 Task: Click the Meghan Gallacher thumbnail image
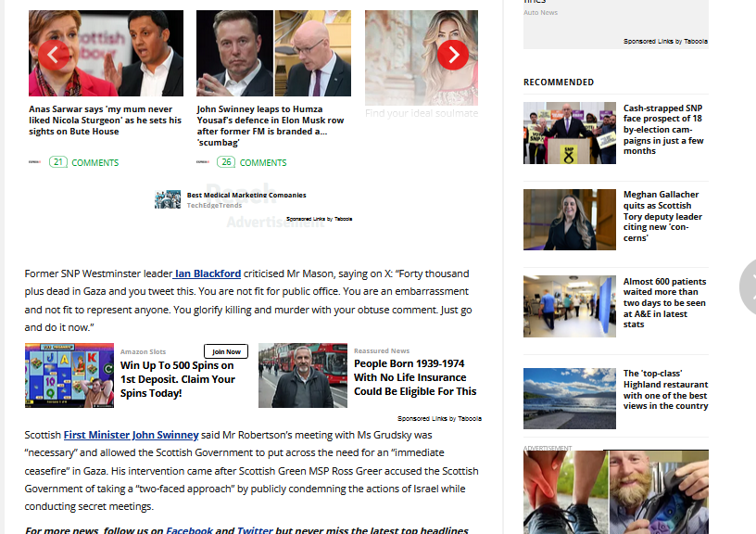(x=570, y=220)
